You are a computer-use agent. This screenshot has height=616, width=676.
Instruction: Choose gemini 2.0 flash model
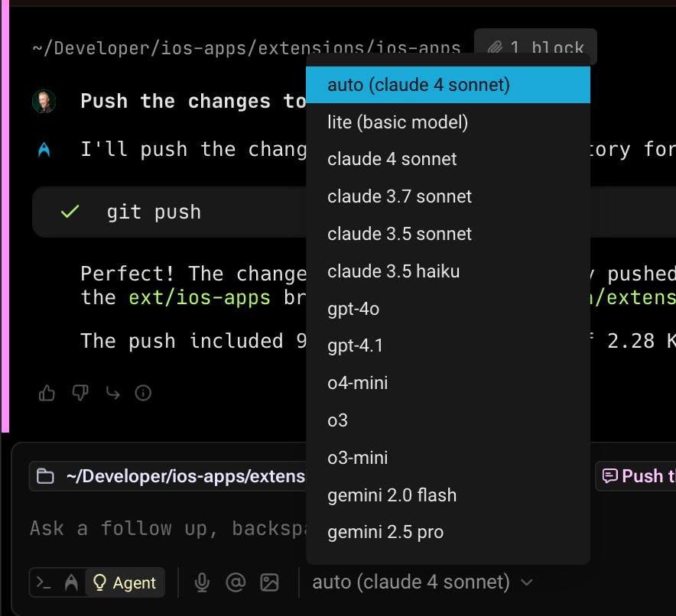click(x=448, y=495)
